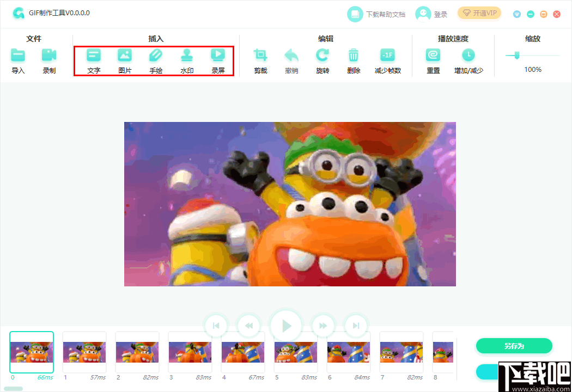Viewport: 572px width, 392px height.
Task: Click the 导入 import folder icon
Action: click(x=18, y=56)
